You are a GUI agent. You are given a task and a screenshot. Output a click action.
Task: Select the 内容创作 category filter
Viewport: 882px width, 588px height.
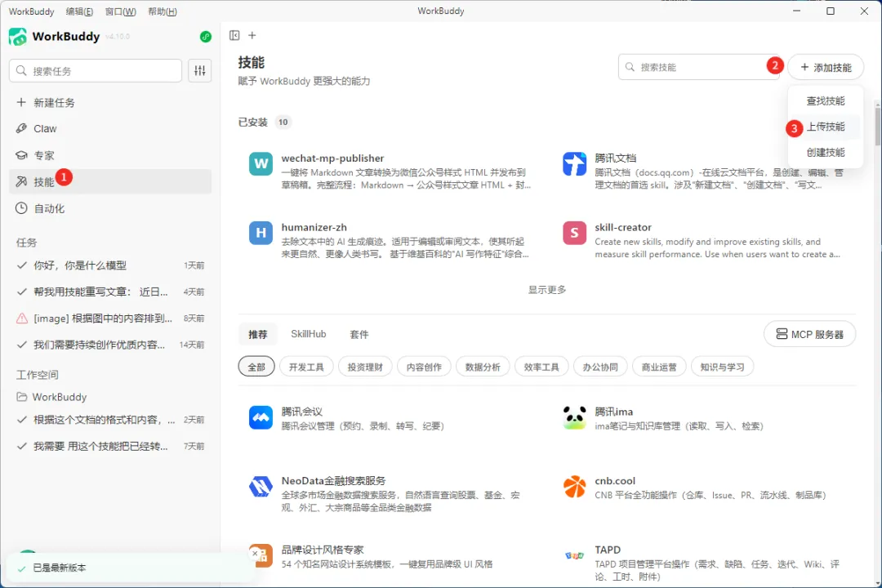coord(424,367)
